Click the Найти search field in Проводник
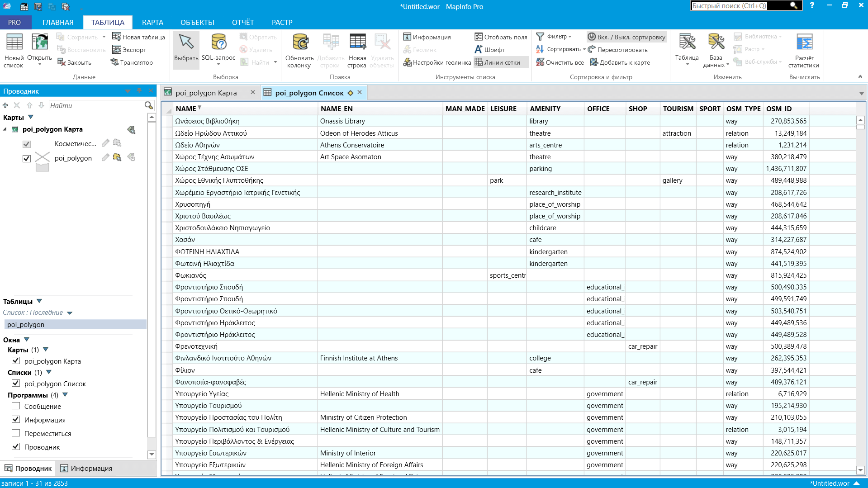 click(x=95, y=105)
